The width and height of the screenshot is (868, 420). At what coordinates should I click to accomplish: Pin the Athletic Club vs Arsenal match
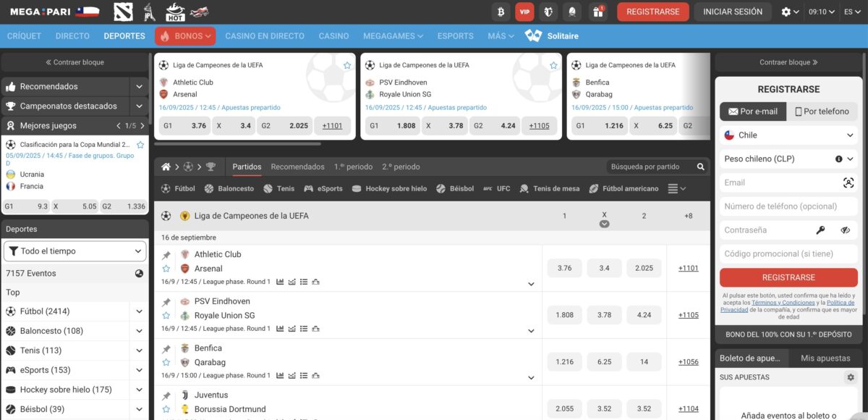tap(166, 255)
